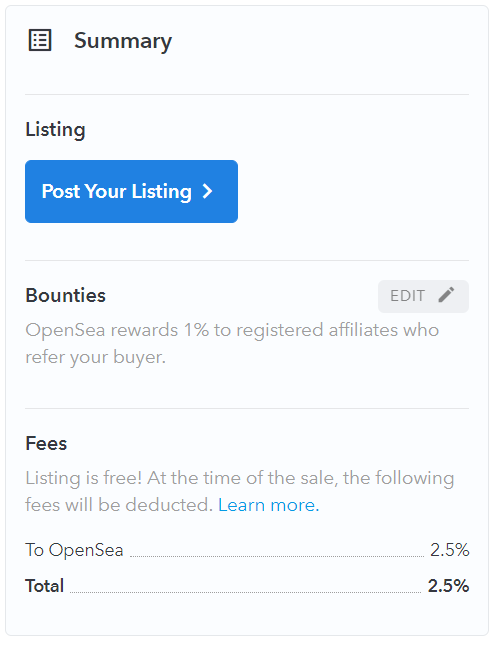This screenshot has height=645, width=502.
Task: Click the Summary list icon
Action: [x=40, y=40]
